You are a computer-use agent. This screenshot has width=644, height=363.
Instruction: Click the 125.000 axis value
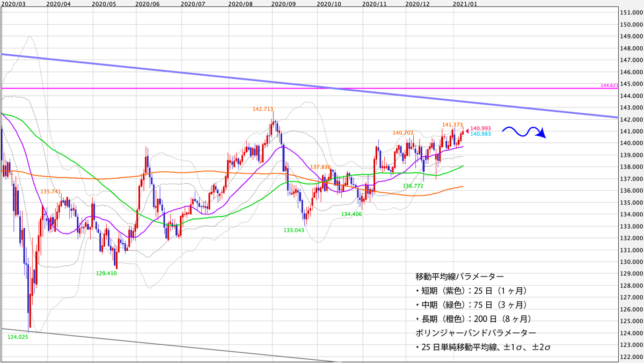(631, 322)
